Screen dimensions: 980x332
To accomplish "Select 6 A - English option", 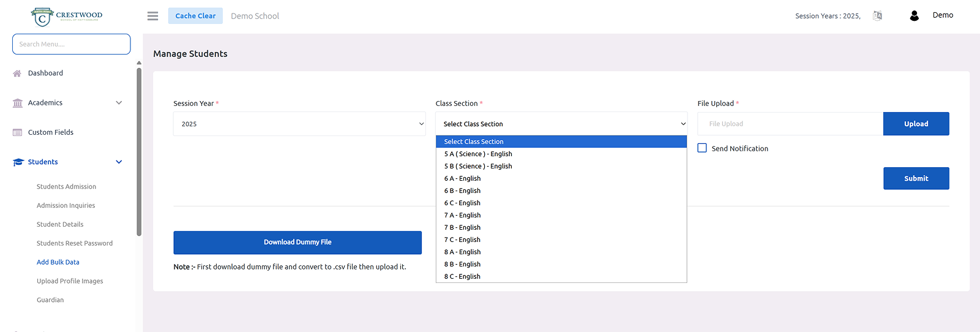I will point(462,178).
